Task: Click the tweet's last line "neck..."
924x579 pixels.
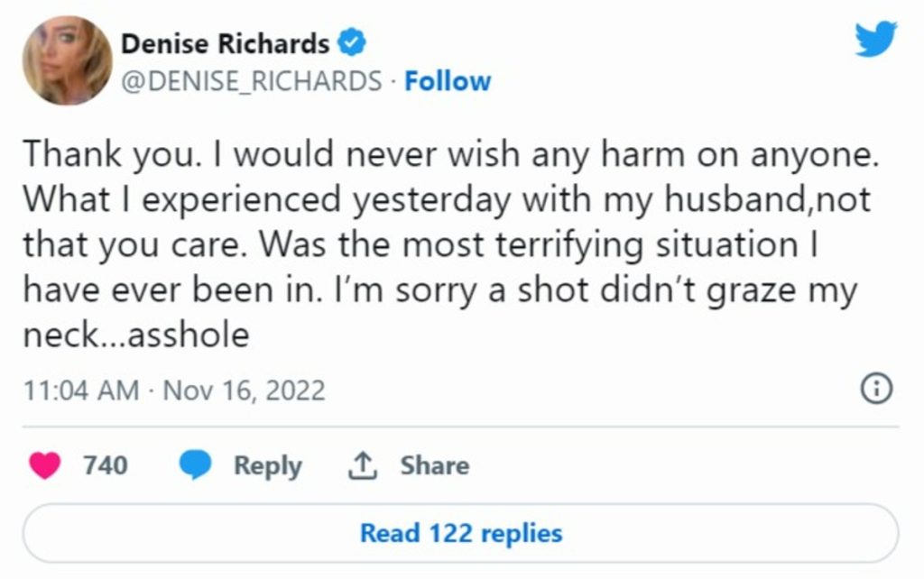Action: 135,335
